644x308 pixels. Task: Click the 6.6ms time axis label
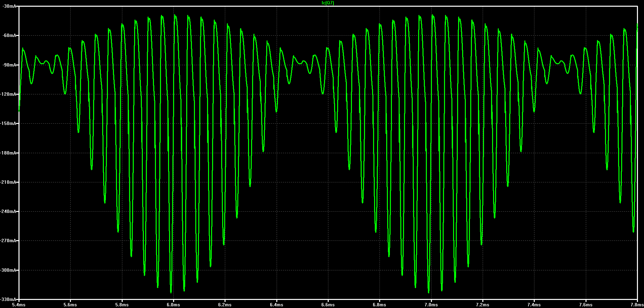328,305
